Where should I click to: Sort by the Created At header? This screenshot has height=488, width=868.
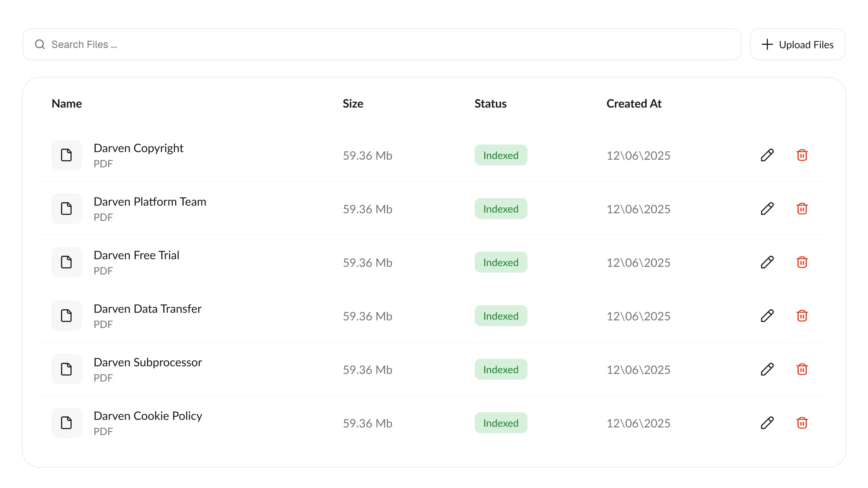pyautogui.click(x=634, y=104)
